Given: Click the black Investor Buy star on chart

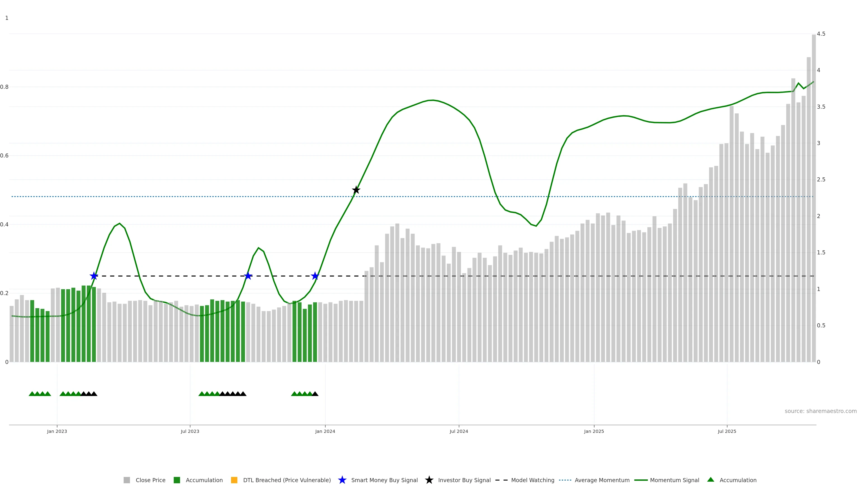Looking at the screenshot, I should 356,190.
